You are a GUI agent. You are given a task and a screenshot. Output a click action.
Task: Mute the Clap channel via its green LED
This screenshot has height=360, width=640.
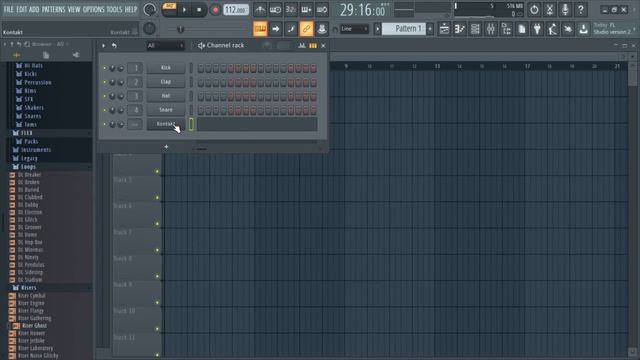104,82
